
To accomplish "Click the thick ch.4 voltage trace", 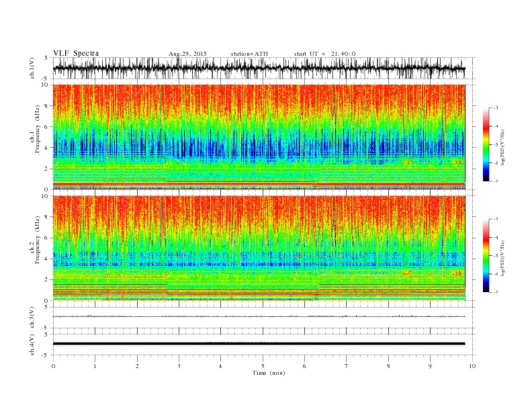I will [x=259, y=344].
